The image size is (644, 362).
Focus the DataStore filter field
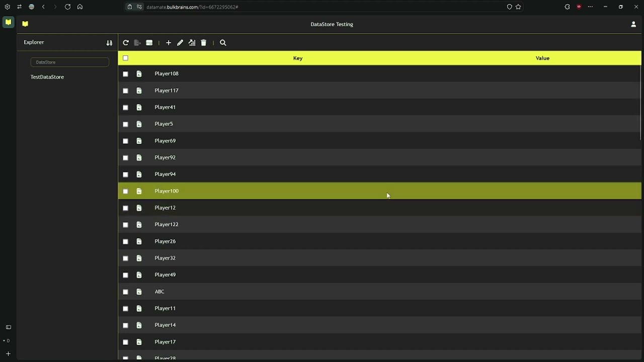(70, 62)
